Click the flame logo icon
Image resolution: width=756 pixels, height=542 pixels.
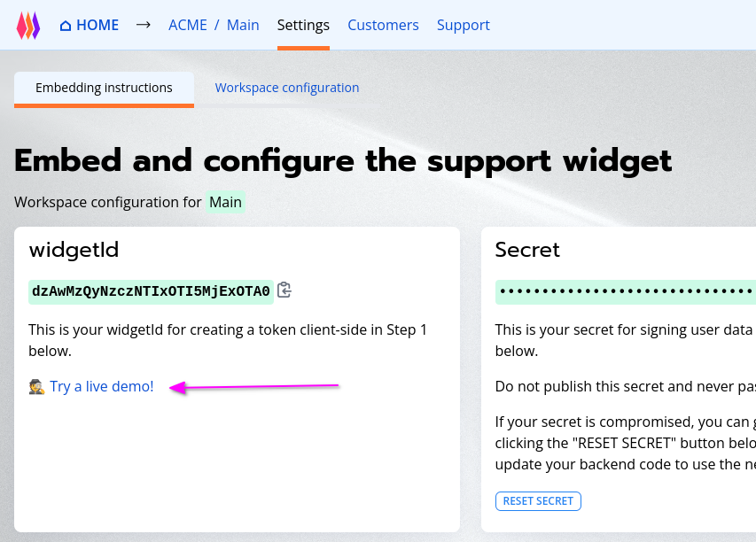tap(28, 26)
